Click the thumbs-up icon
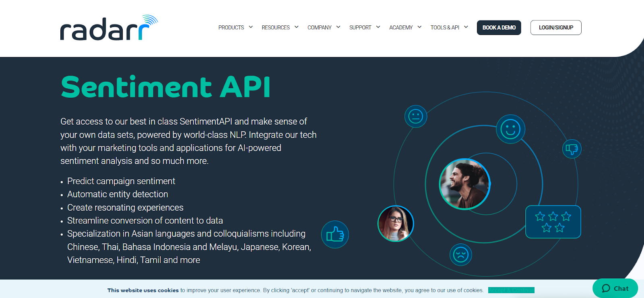This screenshot has width=644, height=298. 335,234
